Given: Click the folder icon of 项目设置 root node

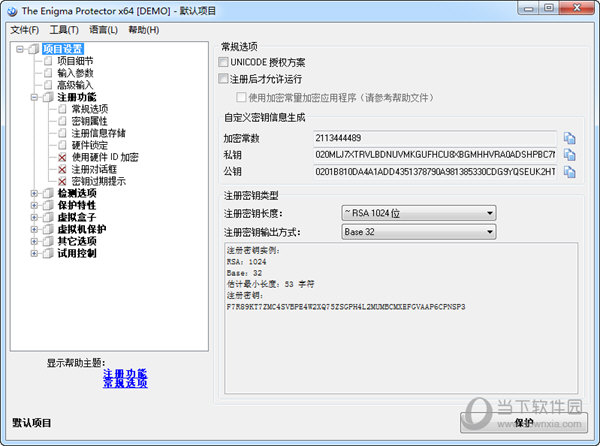Looking at the screenshot, I should (34, 49).
